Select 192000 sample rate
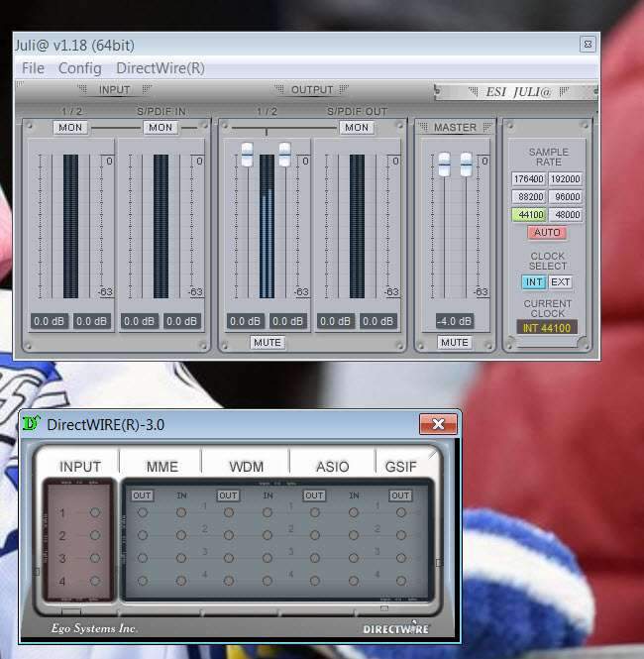This screenshot has width=644, height=659. [566, 179]
